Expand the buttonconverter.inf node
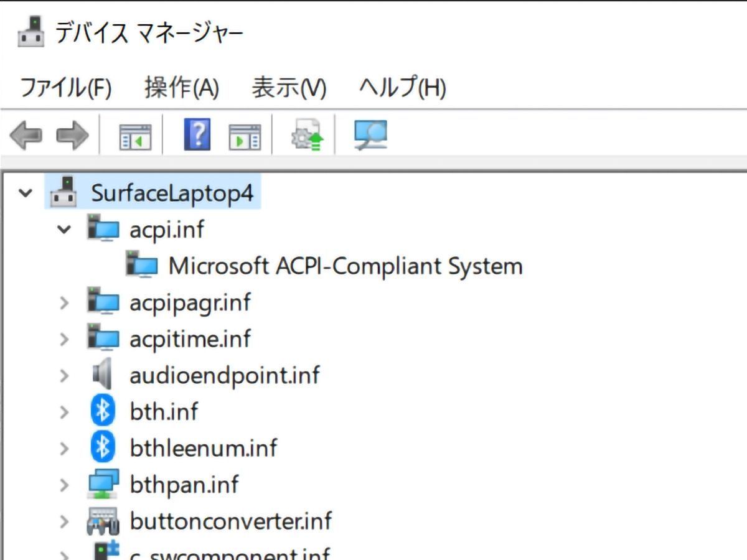Viewport: 747px width, 560px height. click(x=64, y=521)
